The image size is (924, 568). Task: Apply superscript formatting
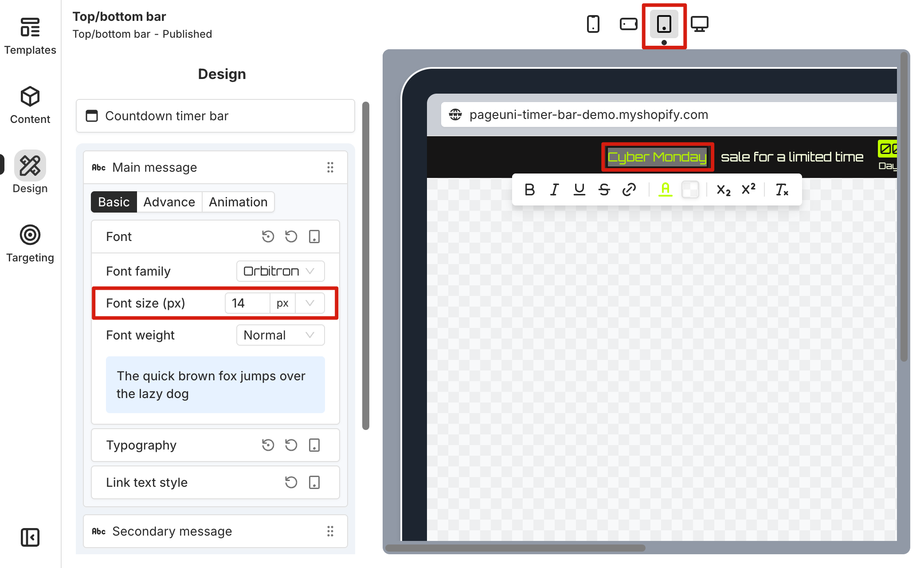tap(748, 189)
